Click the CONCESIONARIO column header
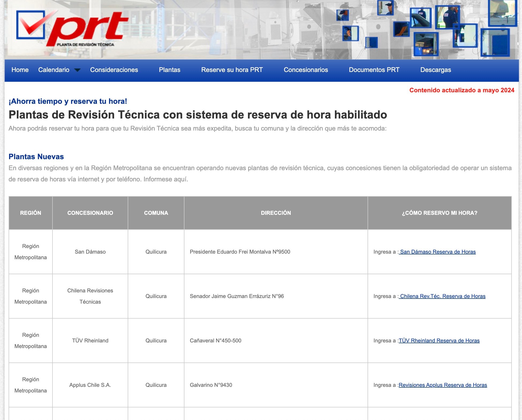Screen dimensions: 522x420 pos(90,213)
